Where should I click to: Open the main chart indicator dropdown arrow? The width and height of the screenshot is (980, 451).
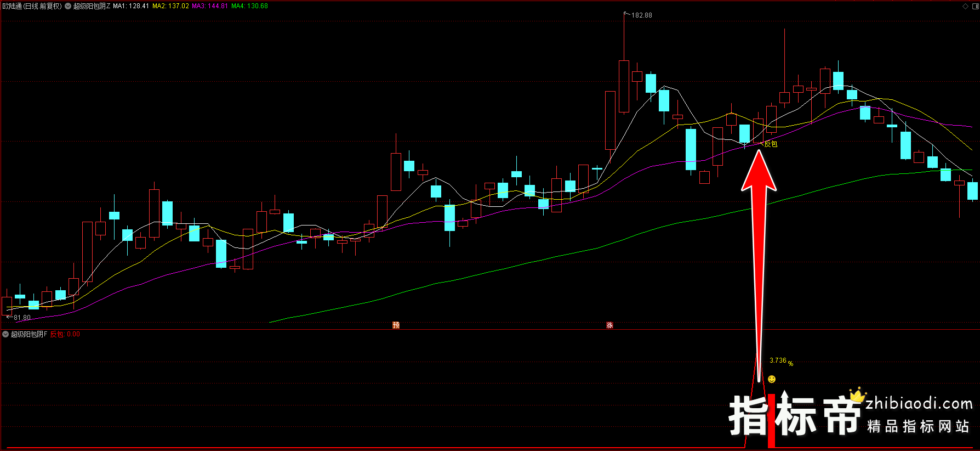point(68,6)
